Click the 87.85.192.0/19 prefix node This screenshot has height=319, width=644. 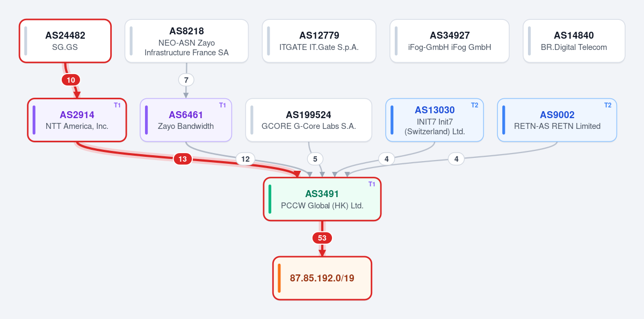click(322, 278)
